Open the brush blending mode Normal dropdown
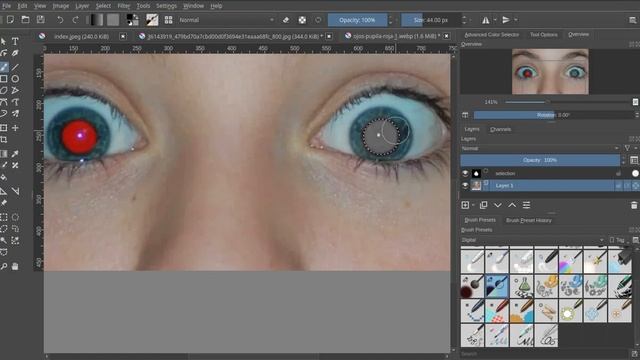640x360 pixels. pyautogui.click(x=227, y=20)
